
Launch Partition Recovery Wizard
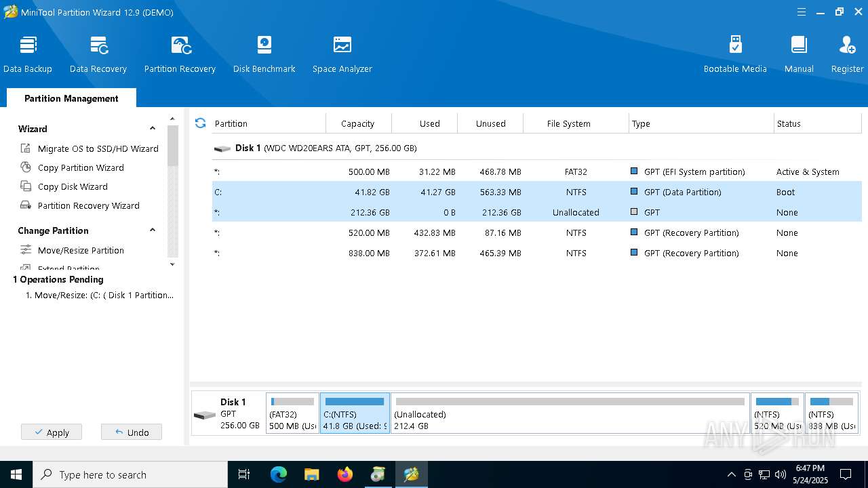[x=88, y=205]
